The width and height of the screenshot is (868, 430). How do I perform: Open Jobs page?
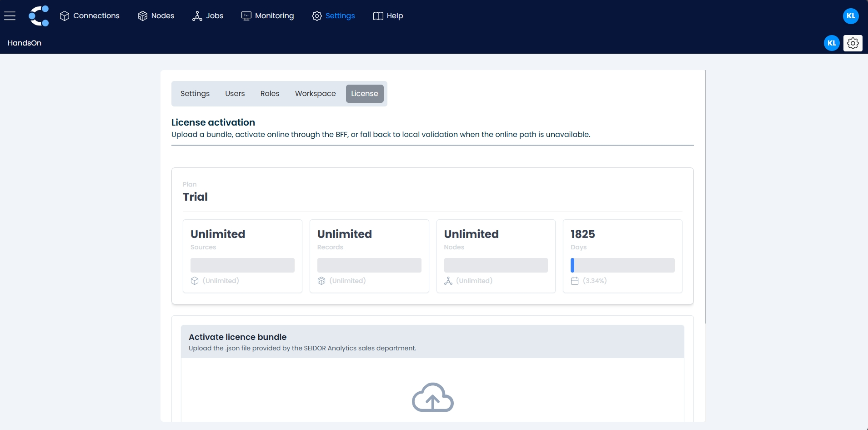point(208,16)
